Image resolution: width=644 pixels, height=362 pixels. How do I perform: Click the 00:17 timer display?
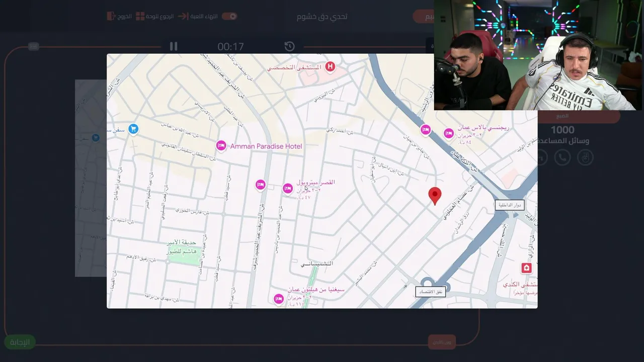[x=230, y=47]
